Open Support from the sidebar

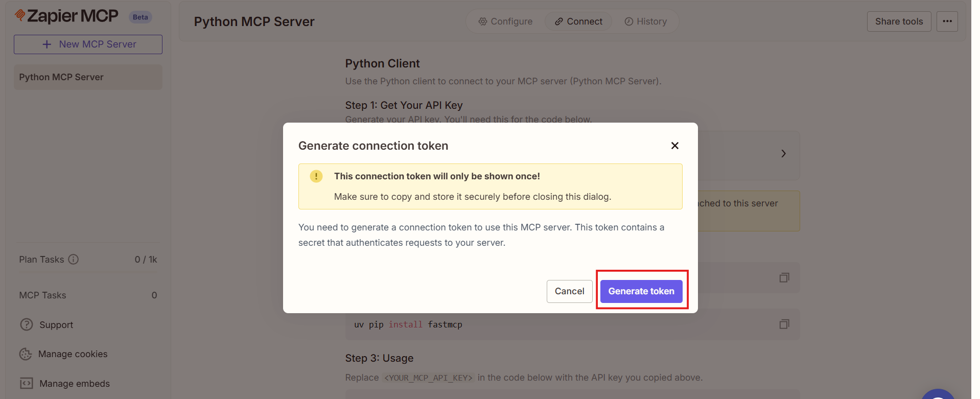pos(56,325)
